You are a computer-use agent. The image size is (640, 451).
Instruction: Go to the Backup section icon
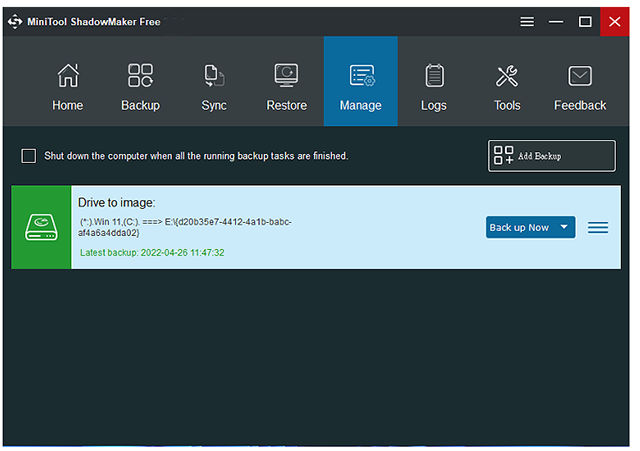140,76
